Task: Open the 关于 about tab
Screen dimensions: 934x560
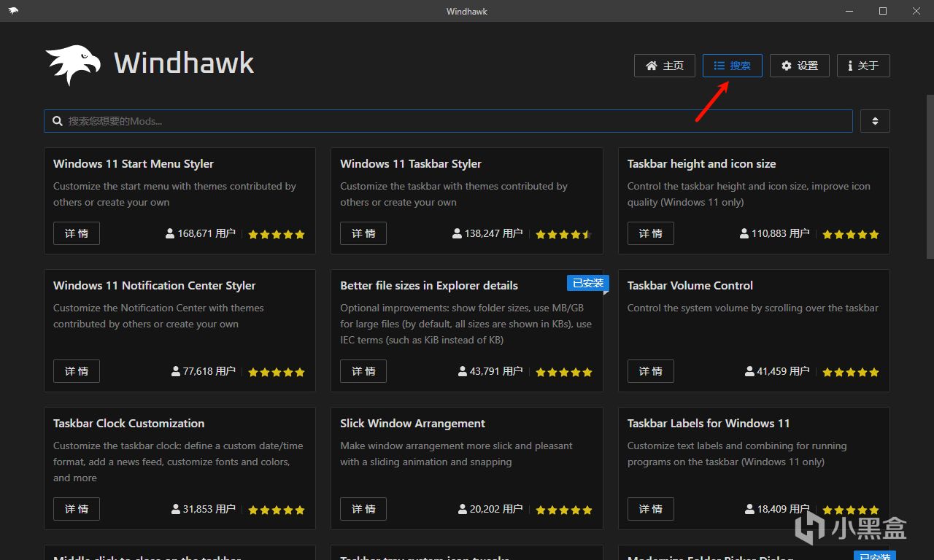Action: 863,66
